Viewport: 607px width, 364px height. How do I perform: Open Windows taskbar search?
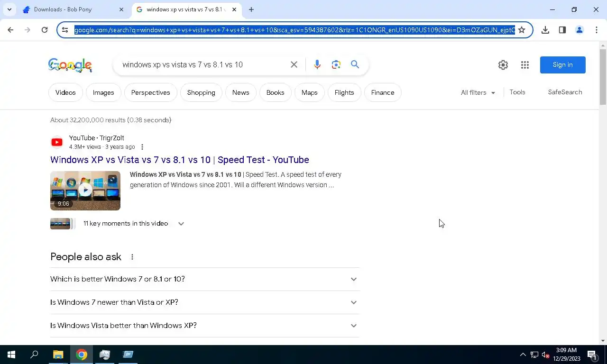coord(34,355)
